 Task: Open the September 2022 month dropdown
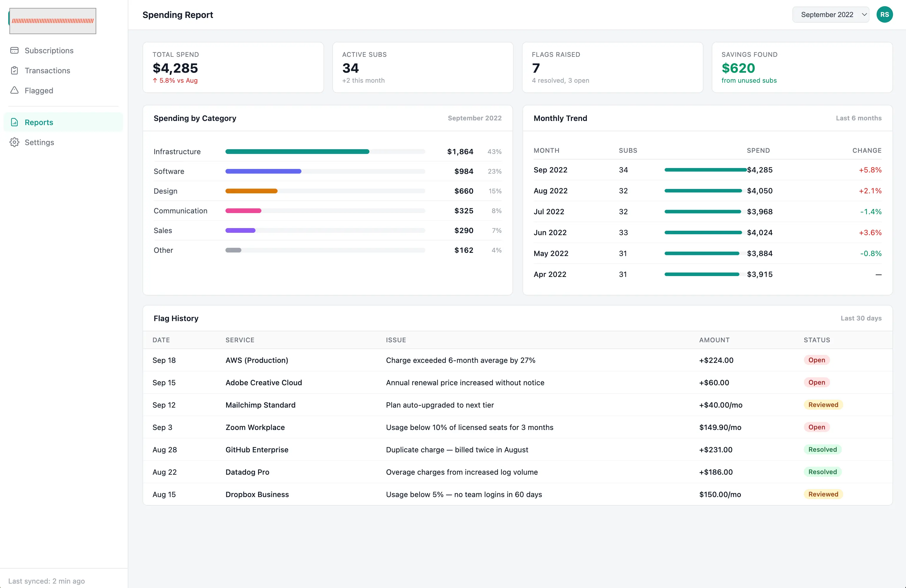click(x=831, y=14)
